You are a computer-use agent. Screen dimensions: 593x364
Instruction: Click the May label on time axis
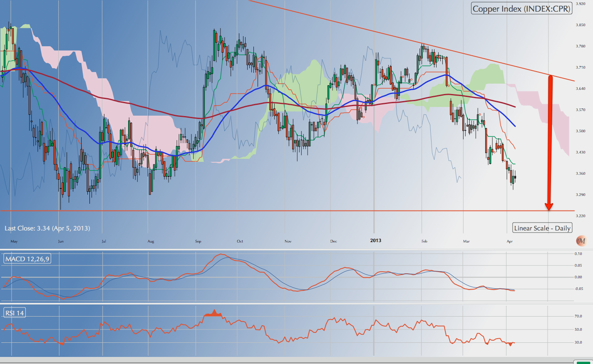click(x=14, y=241)
